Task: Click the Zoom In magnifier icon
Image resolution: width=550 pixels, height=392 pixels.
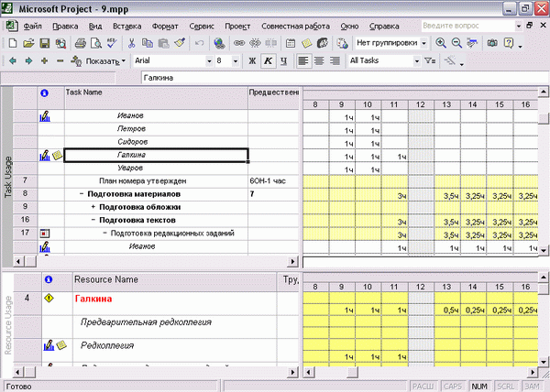Action: click(441, 43)
